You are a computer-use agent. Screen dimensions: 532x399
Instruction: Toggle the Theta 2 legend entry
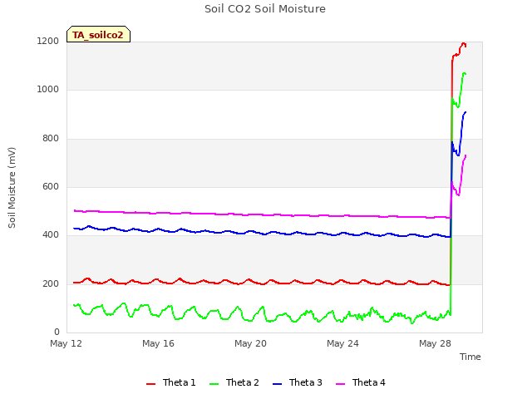pyautogui.click(x=234, y=382)
